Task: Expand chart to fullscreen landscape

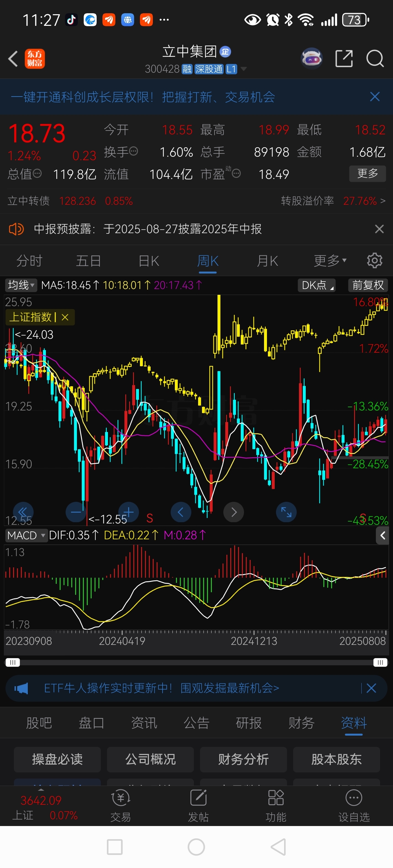Action: [286, 512]
